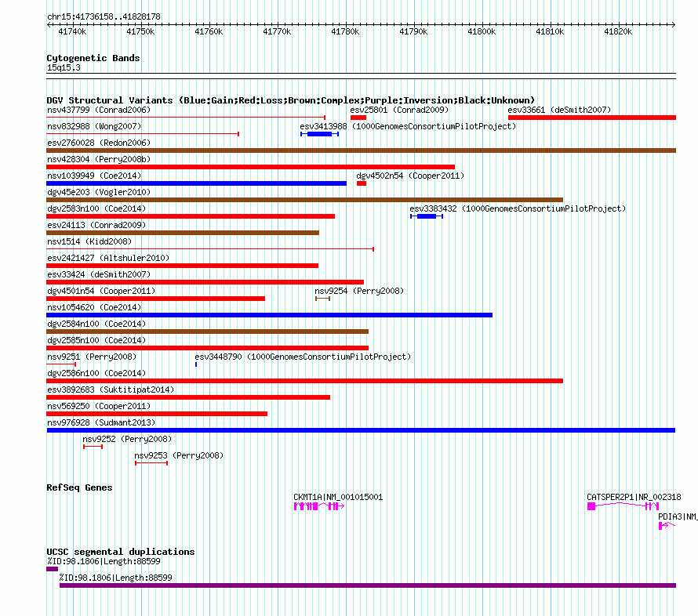
Task: Open the CKMT1A gene model glyph
Action: pos(319,506)
